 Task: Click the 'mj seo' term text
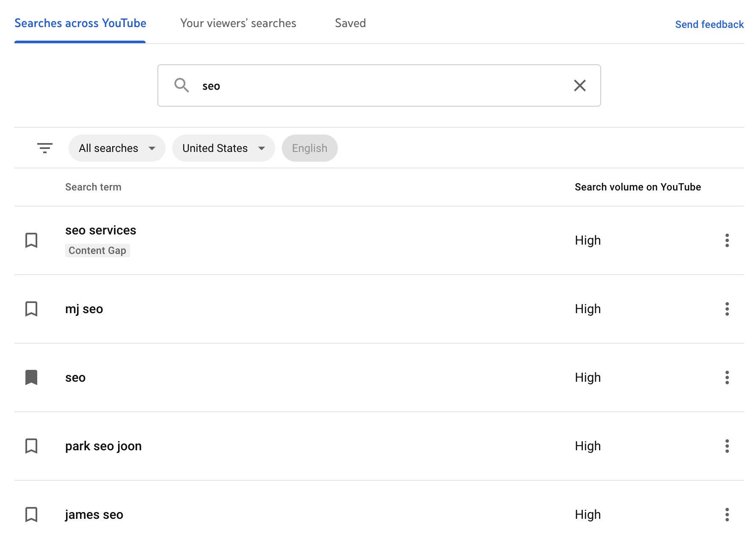[x=84, y=309]
